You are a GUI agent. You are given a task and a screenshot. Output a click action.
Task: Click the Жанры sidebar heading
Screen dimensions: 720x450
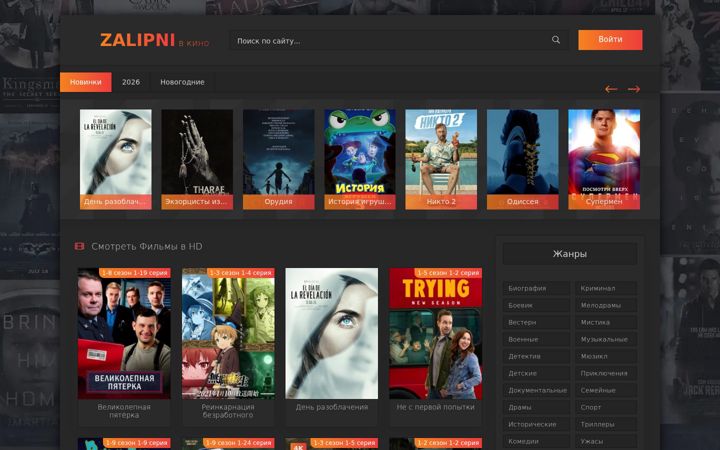pos(569,253)
